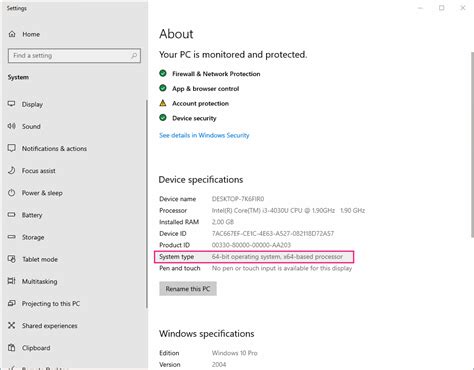Click the search magnifier icon

tap(134, 56)
